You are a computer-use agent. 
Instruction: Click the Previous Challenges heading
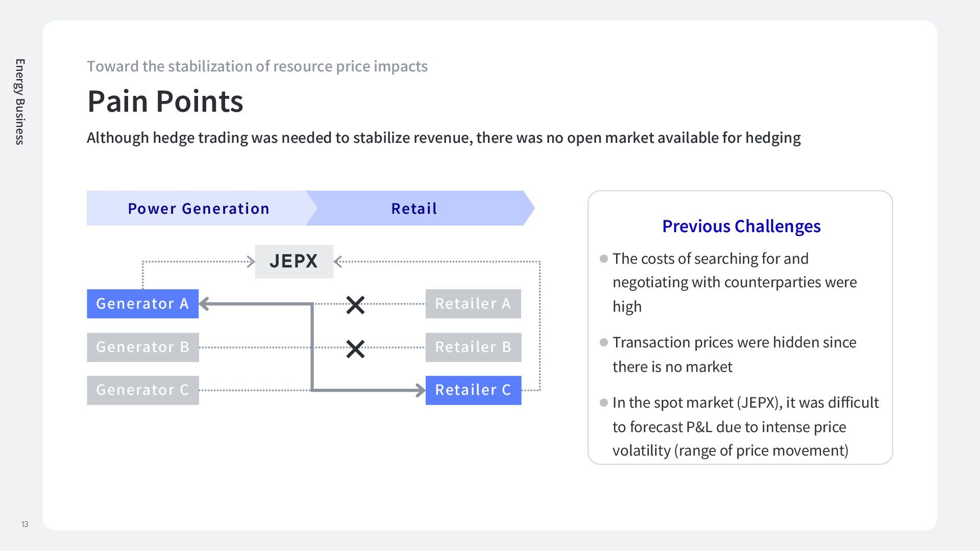click(741, 226)
